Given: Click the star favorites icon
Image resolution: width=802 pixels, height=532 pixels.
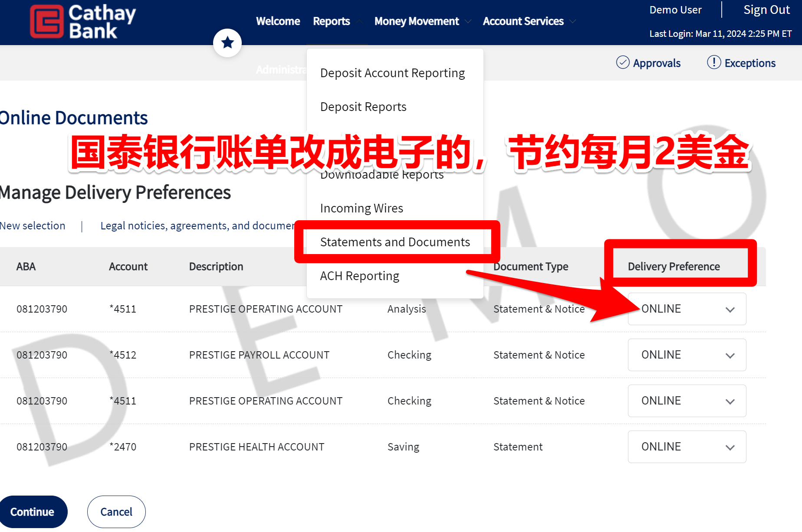Looking at the screenshot, I should pos(227,42).
